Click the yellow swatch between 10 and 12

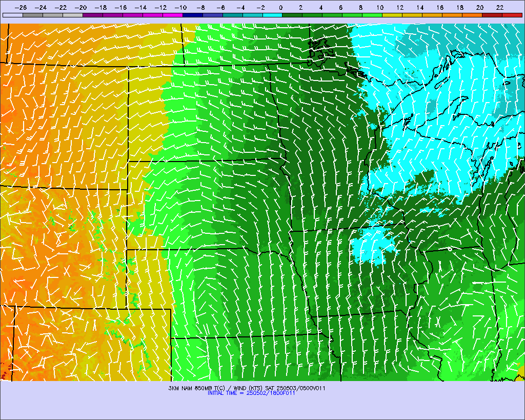392,15
